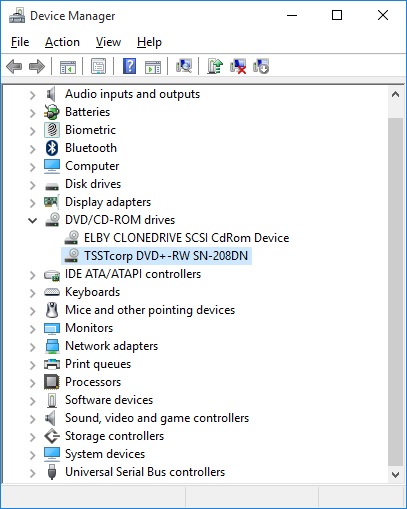Screen dimensions: 407x509
Task: Scan for hardware changes toolbar icon
Action: (x=184, y=66)
